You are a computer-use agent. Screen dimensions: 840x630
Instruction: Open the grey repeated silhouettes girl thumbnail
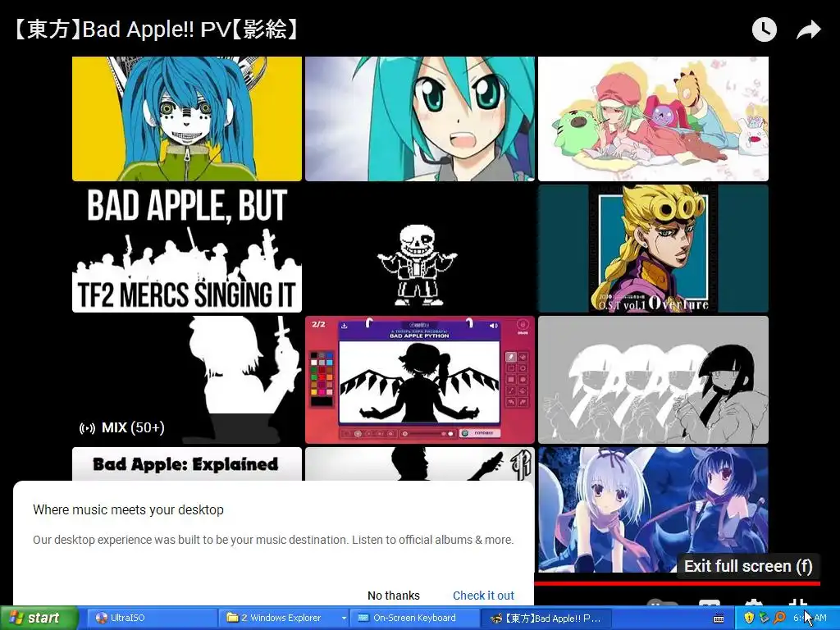653,380
